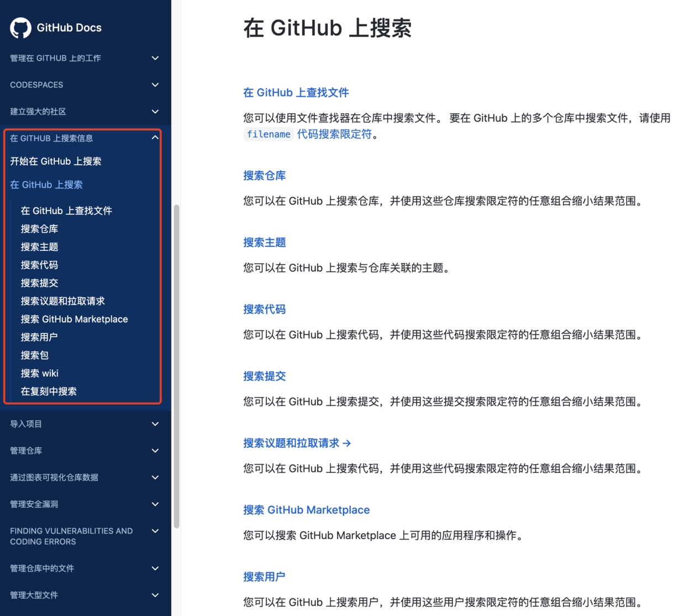Click the sidebar scrollbar thumb
This screenshot has height=616, width=685.
(x=177, y=365)
